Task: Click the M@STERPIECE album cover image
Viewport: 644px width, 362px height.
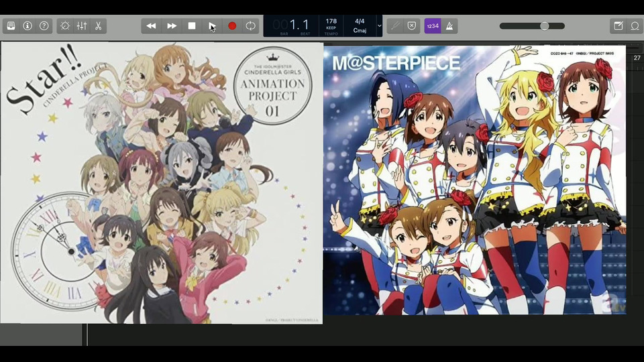Action: click(x=474, y=180)
